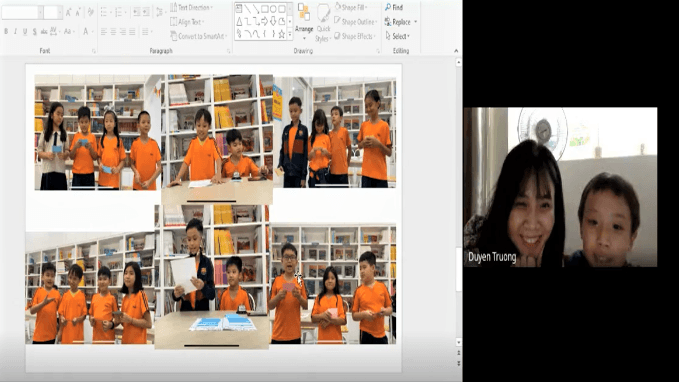
Task: Select the Rounded Rectangle shape
Action: click(x=281, y=9)
